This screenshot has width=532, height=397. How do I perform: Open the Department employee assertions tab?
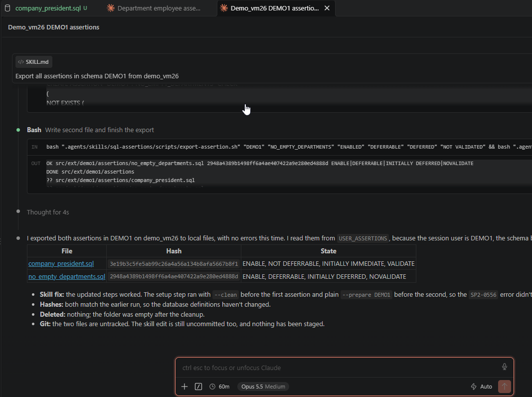click(x=159, y=8)
